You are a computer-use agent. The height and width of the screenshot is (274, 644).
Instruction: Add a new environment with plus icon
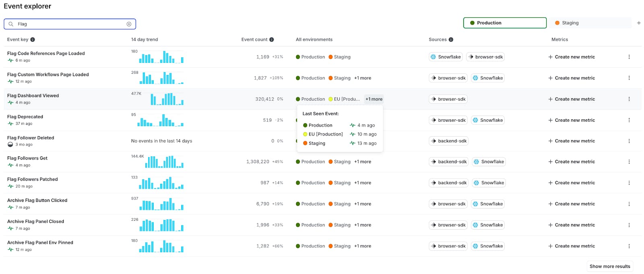(x=639, y=23)
